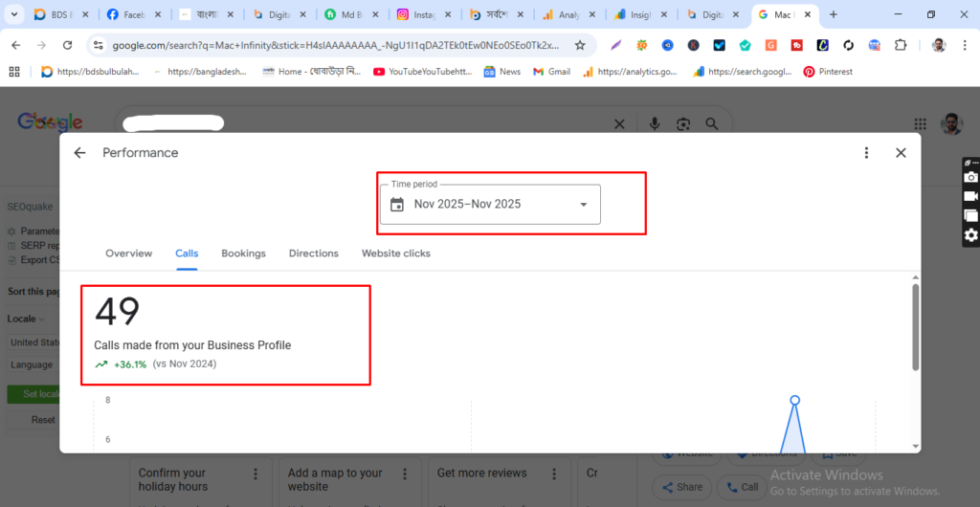The width and height of the screenshot is (980, 507).
Task: Close the BDS tab
Action: pyautogui.click(x=85, y=14)
